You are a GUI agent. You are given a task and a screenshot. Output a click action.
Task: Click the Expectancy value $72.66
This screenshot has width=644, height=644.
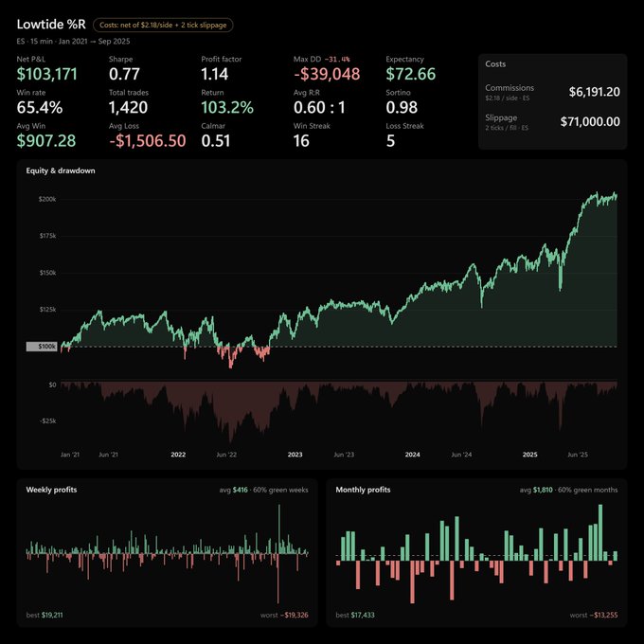click(x=411, y=74)
